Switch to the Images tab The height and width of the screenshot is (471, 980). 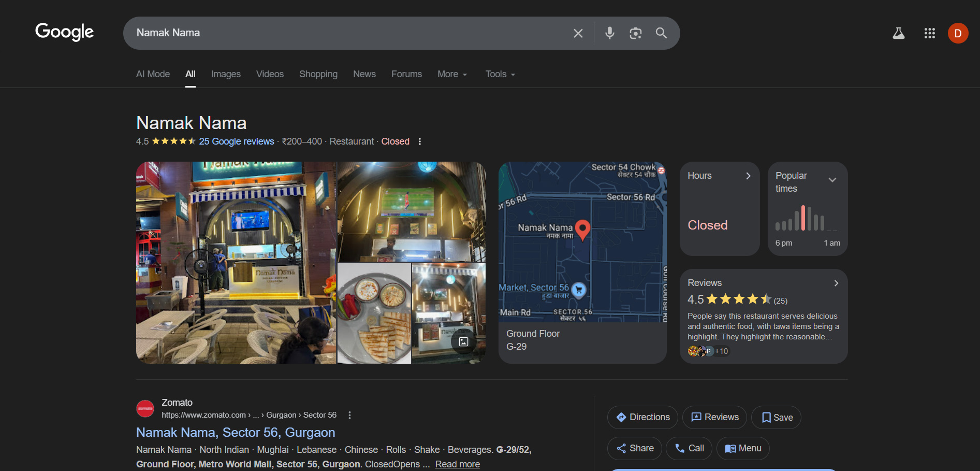pos(226,74)
